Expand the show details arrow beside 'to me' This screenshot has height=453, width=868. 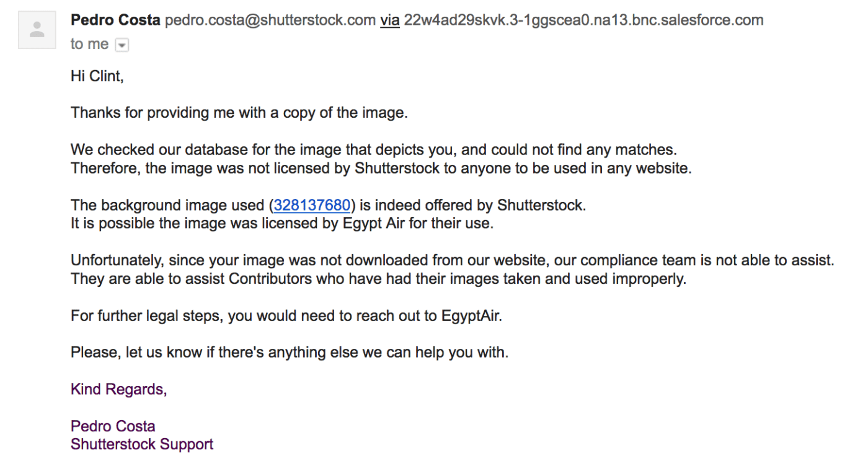pyautogui.click(x=122, y=45)
